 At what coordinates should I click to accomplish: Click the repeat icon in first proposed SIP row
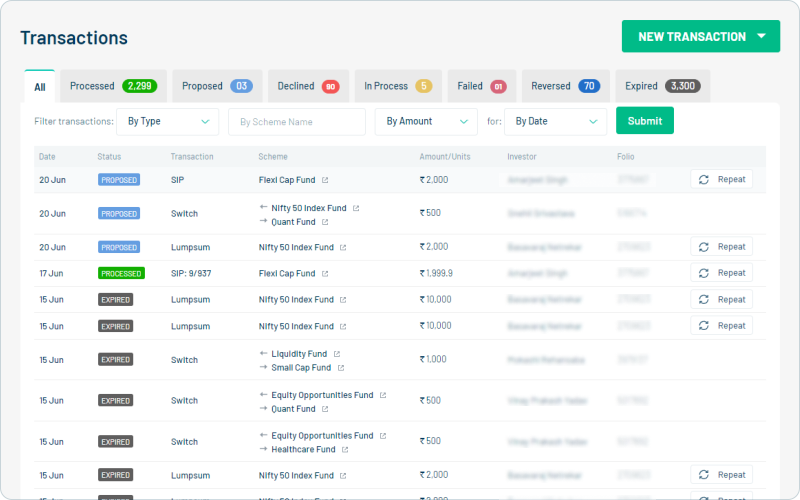704,180
